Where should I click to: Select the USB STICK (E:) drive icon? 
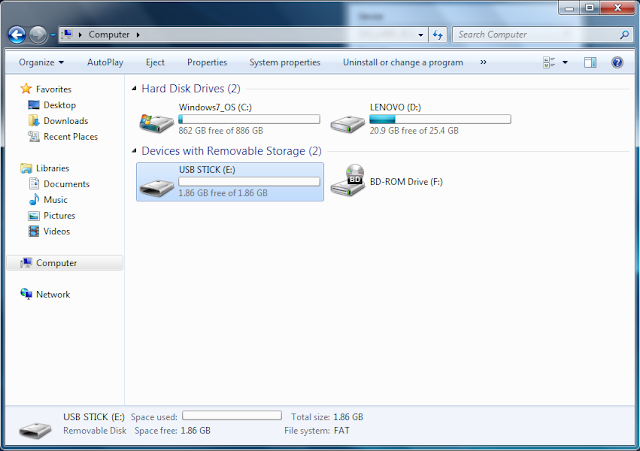tap(157, 188)
